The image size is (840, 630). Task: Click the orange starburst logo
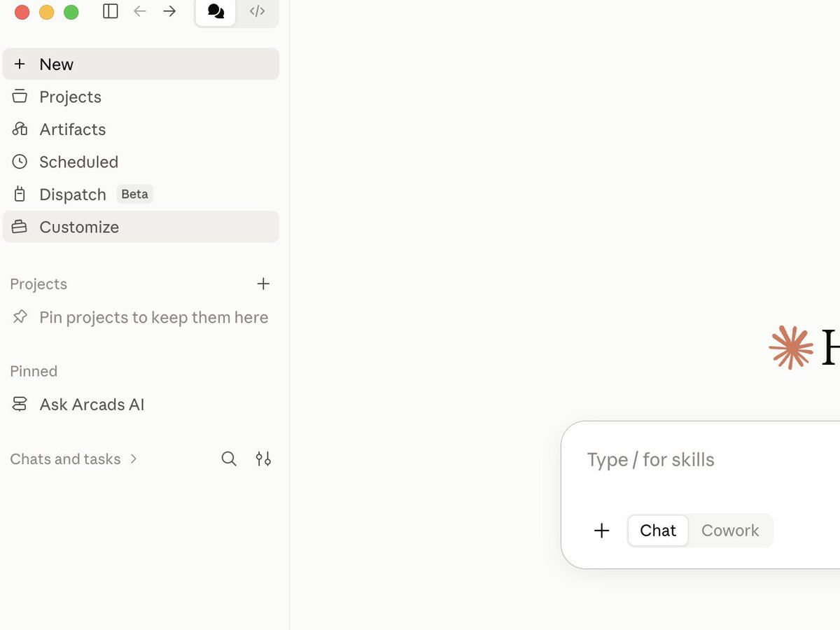(x=791, y=348)
